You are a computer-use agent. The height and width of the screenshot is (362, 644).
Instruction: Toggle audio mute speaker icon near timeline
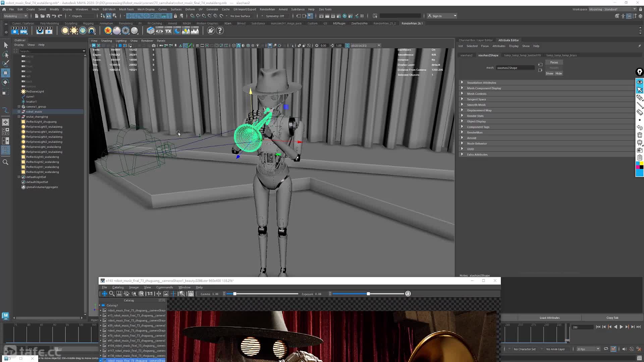pos(624,349)
